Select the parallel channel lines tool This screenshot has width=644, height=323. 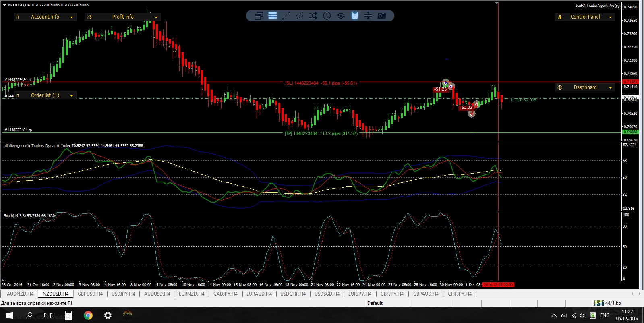(x=300, y=16)
